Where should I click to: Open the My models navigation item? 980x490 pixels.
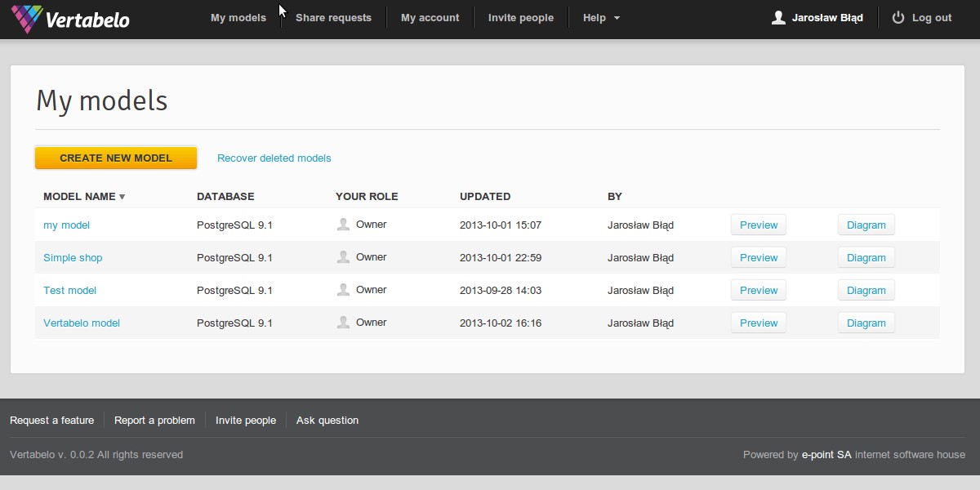pyautogui.click(x=238, y=18)
